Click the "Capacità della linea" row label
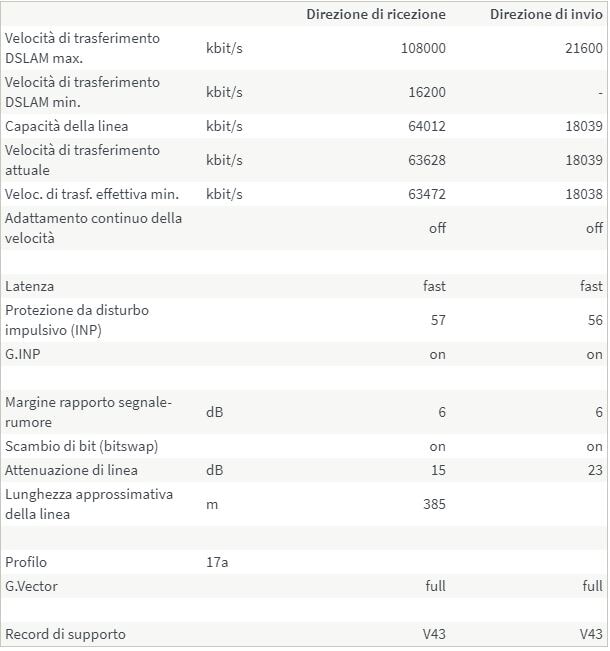 tap(67, 126)
